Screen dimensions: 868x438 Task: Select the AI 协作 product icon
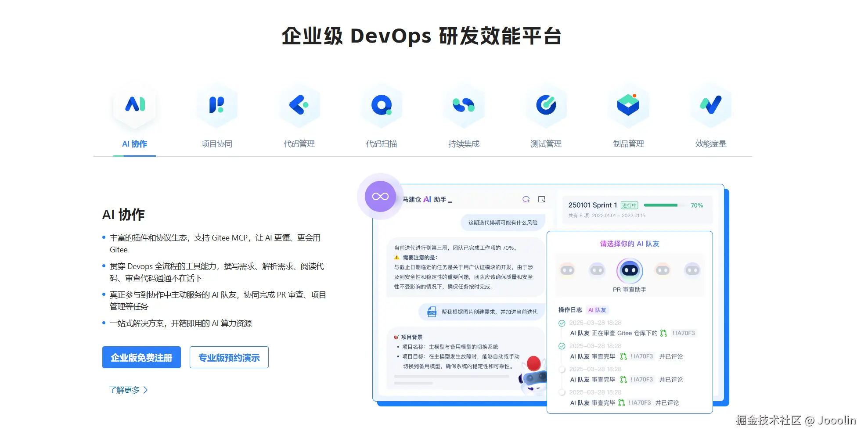(x=135, y=105)
